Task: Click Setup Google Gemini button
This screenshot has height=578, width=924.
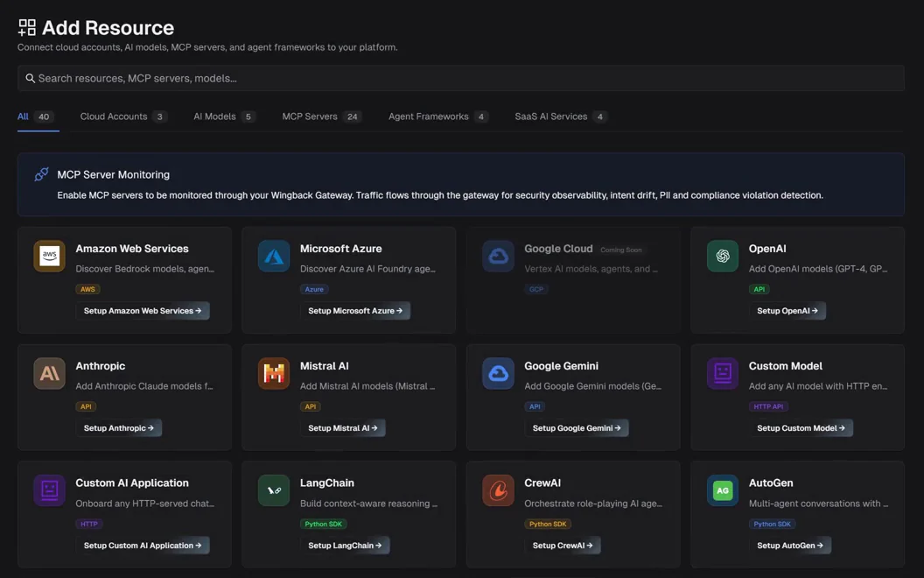Action: click(577, 428)
